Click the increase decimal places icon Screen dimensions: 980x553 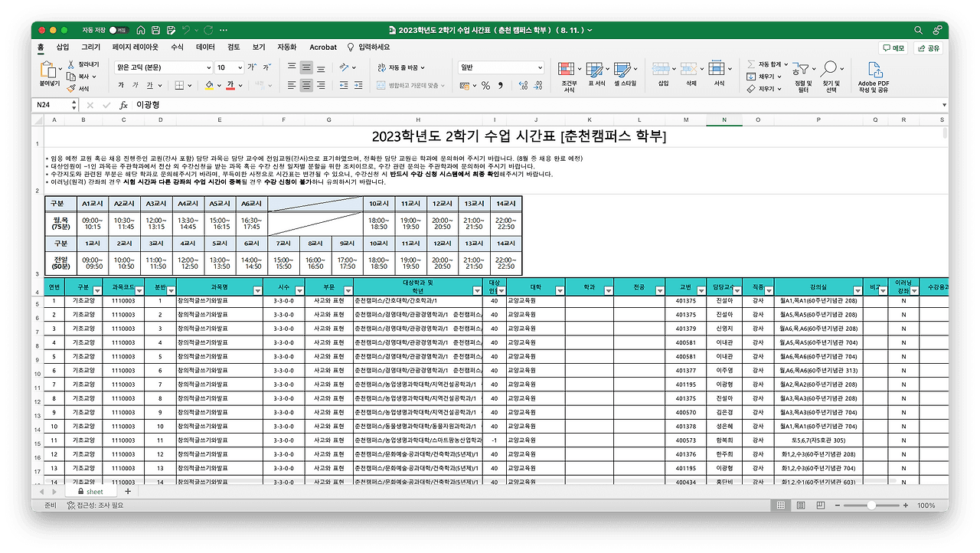point(523,85)
